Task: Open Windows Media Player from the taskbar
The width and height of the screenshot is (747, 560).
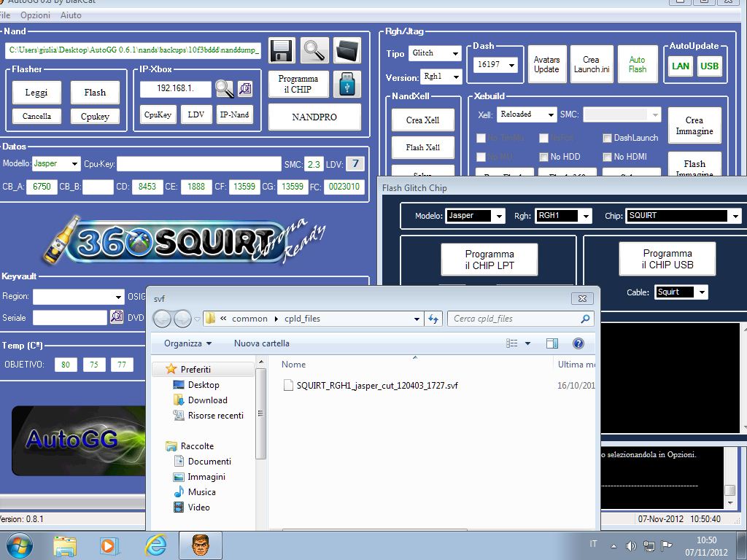Action: [109, 545]
